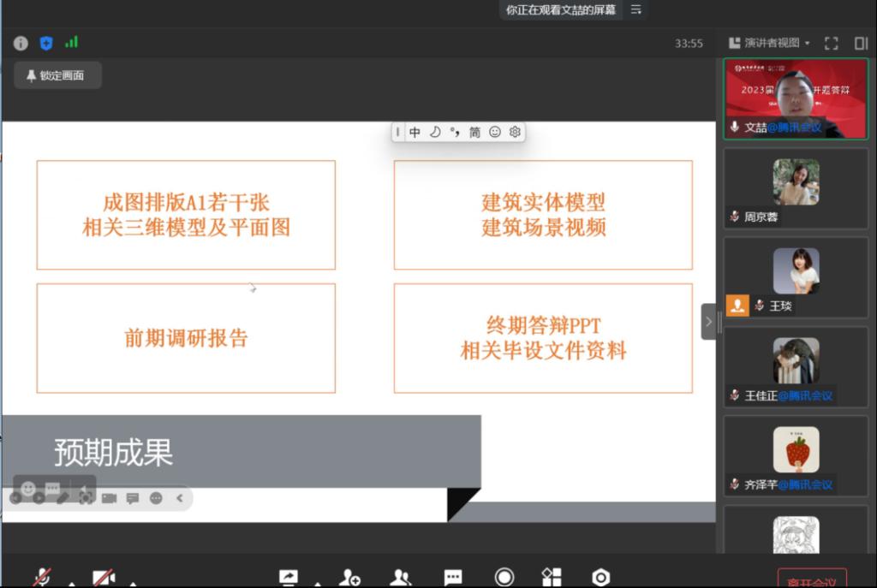877x588 pixels.
Task: Toggle the participant video sidebar layout
Action: point(861,43)
